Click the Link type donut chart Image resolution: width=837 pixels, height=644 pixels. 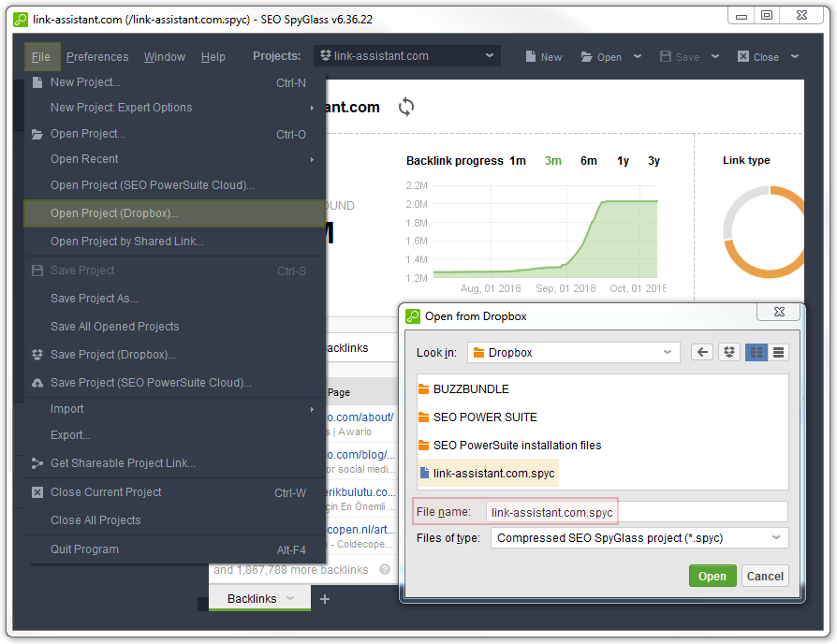764,231
